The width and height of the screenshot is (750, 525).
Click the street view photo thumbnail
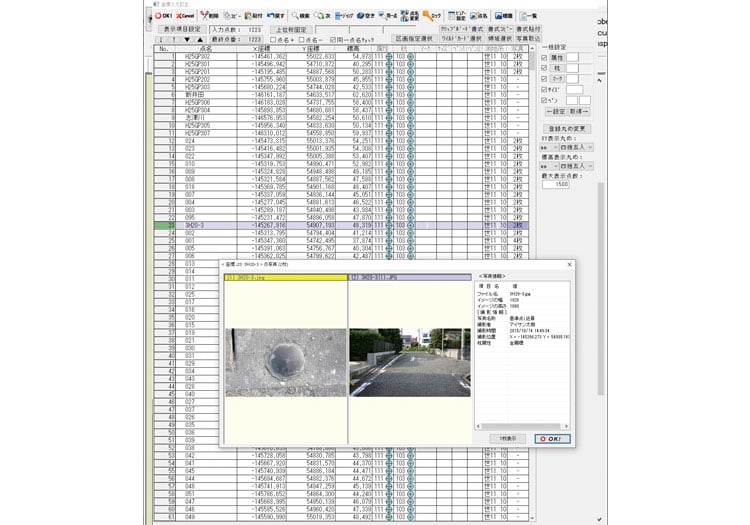pos(410,362)
